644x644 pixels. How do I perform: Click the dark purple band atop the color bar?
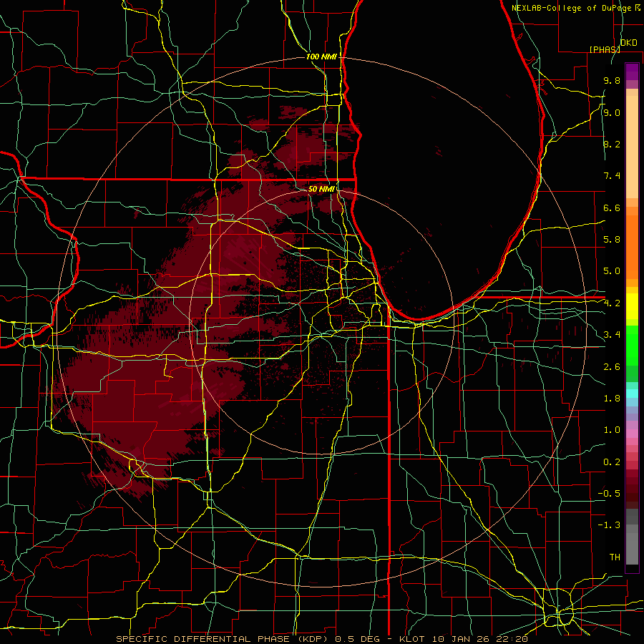coord(632,72)
